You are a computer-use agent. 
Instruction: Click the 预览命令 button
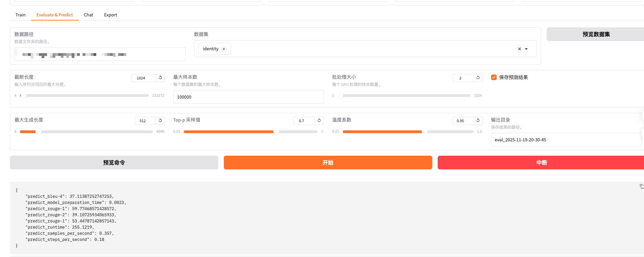tap(114, 163)
